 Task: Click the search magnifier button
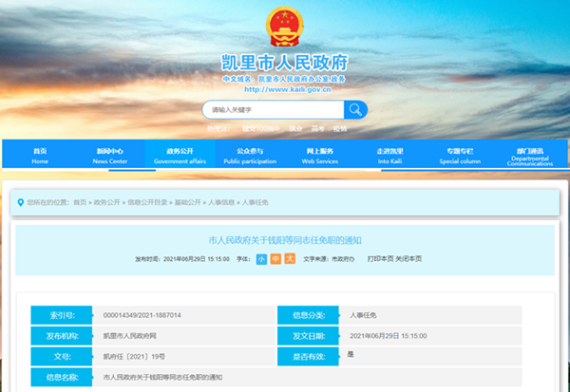click(x=354, y=109)
